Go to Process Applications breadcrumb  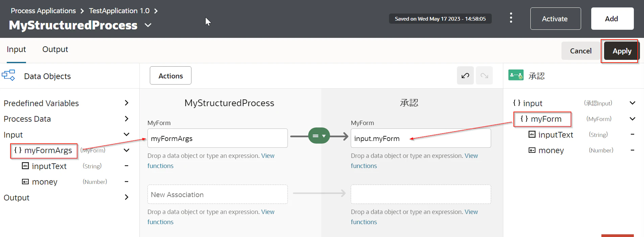(43, 11)
